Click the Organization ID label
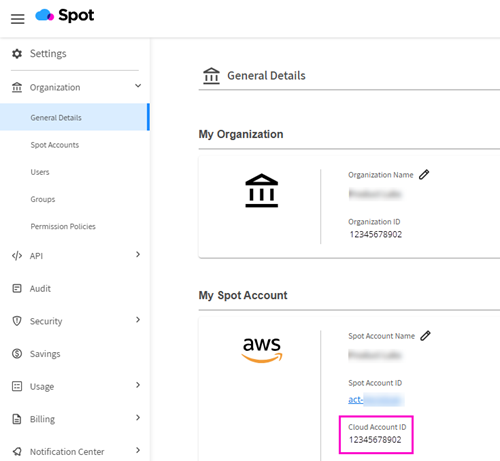This screenshot has width=500, height=461. 374,222
